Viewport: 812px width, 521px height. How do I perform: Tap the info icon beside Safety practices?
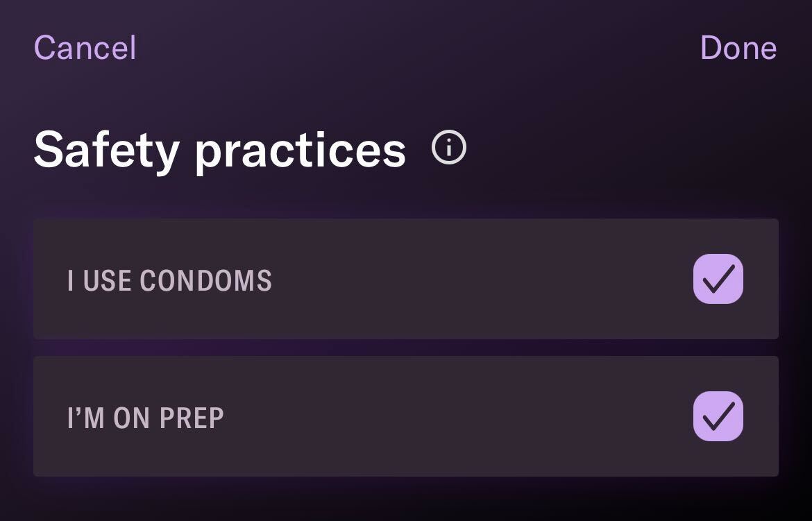pos(449,147)
